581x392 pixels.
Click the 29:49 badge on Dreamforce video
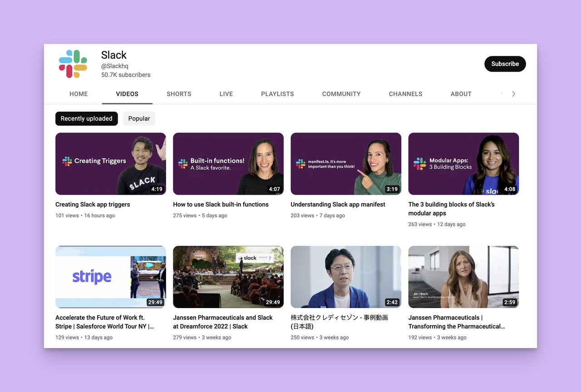point(273,302)
